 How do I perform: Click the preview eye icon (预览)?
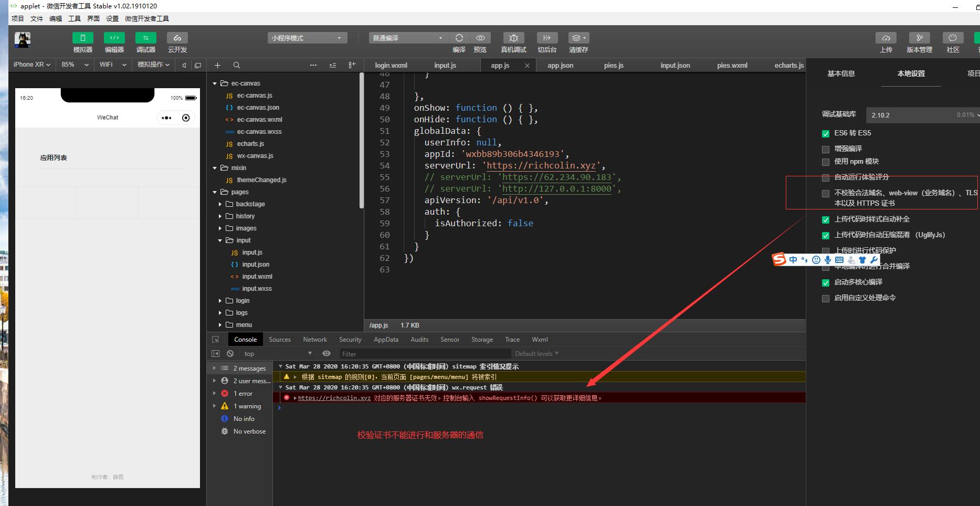click(x=480, y=38)
